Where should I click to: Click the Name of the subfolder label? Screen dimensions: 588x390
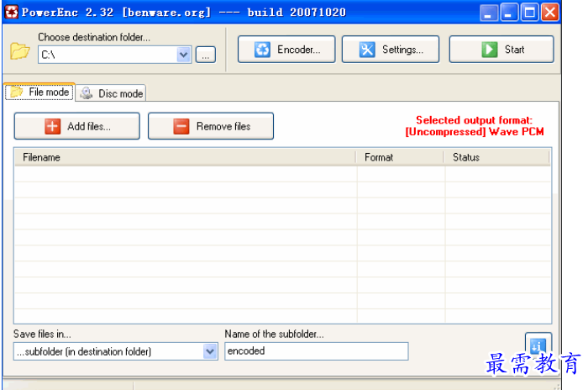pyautogui.click(x=274, y=334)
